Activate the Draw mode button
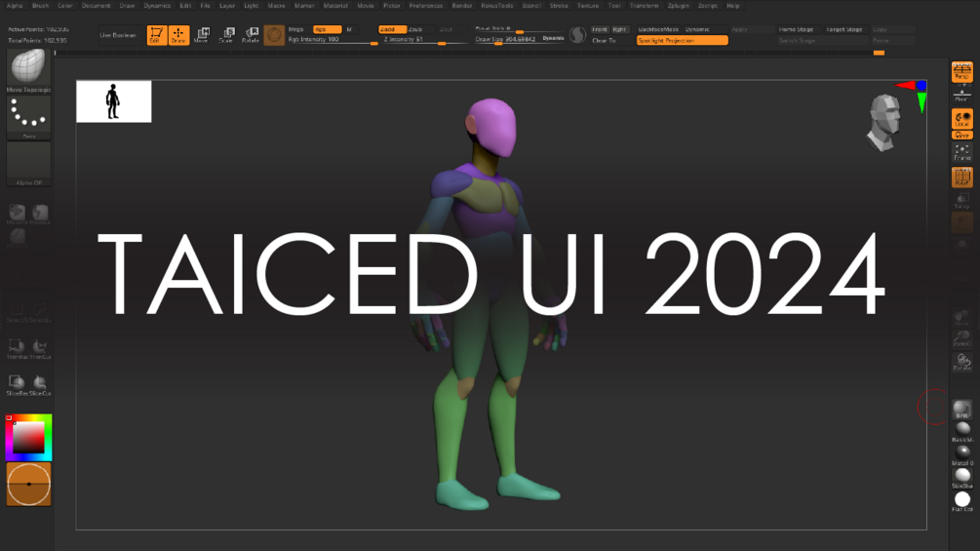Viewport: 980px width, 551px height. click(178, 35)
